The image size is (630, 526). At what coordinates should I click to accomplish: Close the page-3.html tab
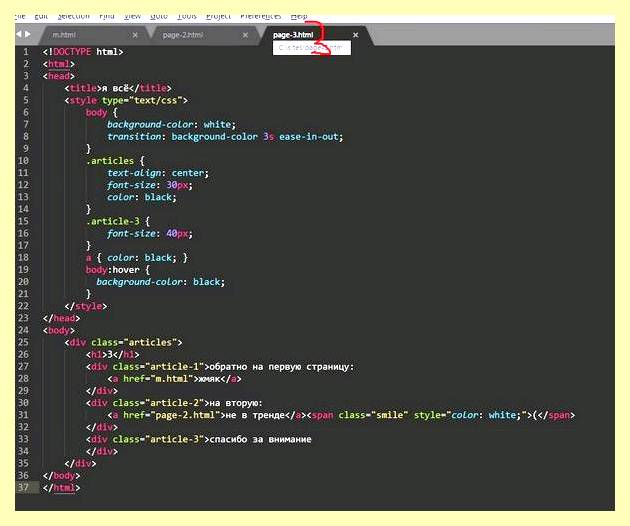[x=356, y=35]
